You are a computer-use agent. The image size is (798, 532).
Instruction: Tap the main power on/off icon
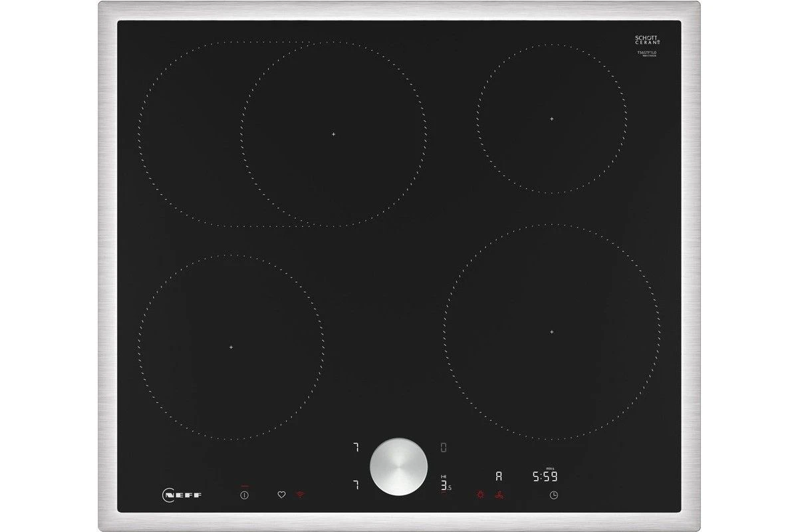click(x=245, y=495)
